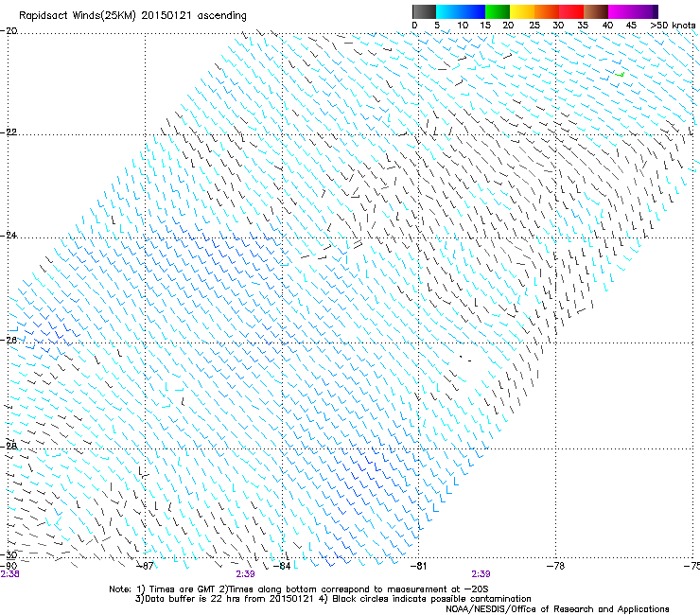Click the lone green wind barb
Screen dimensions: 700x615
(x=620, y=75)
